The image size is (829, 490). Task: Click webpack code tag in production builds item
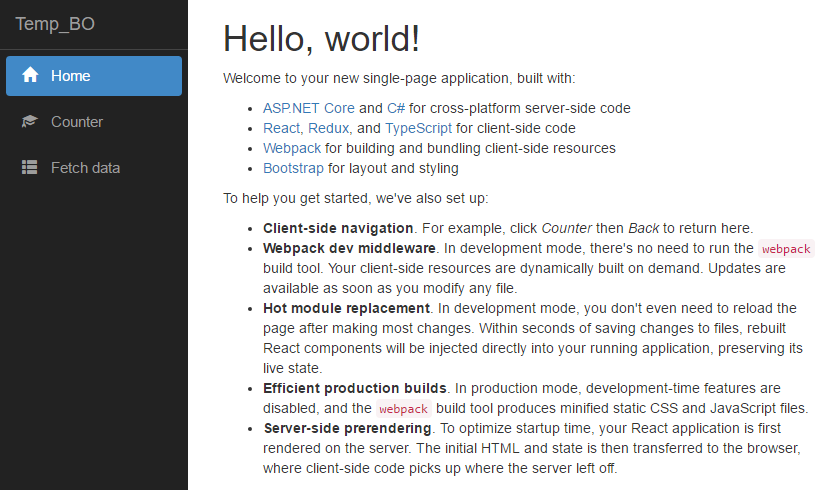point(404,408)
